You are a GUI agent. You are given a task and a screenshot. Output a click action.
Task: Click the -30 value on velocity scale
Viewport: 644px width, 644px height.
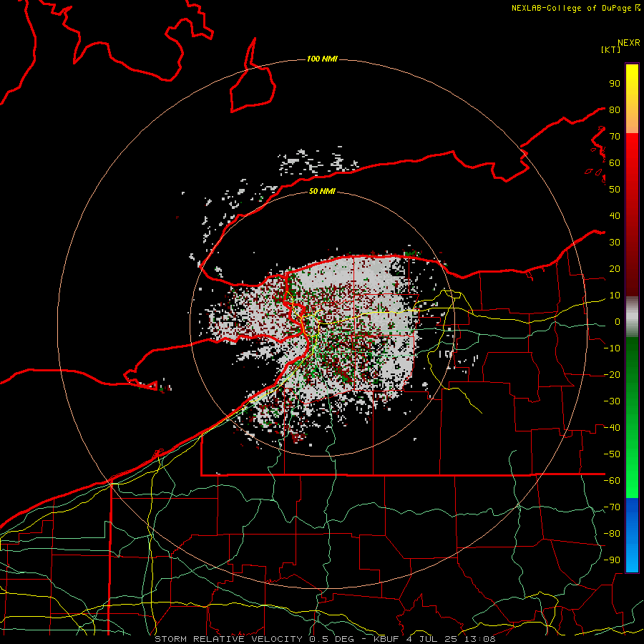(612, 401)
